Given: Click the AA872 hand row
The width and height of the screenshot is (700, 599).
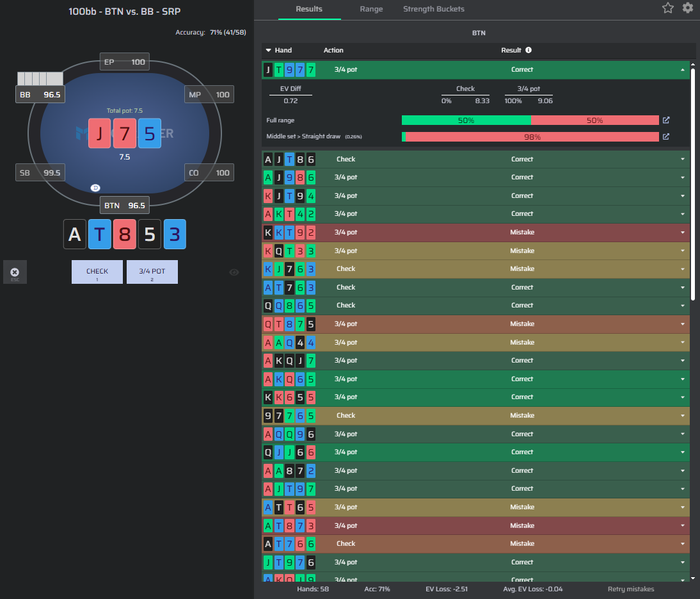Looking at the screenshot, I should (x=475, y=470).
